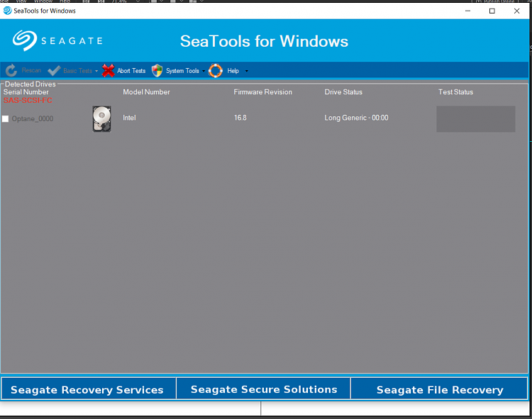Click the Long Generic drive status text

pos(356,118)
